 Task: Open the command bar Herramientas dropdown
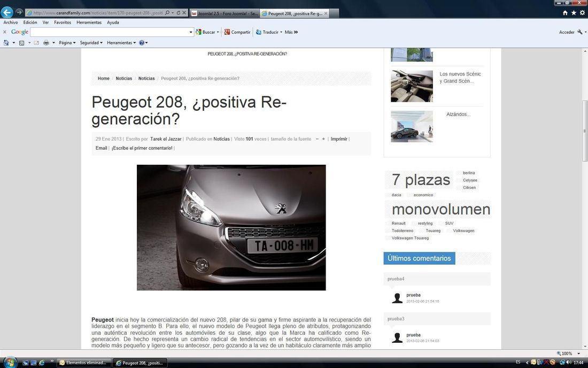tap(121, 43)
